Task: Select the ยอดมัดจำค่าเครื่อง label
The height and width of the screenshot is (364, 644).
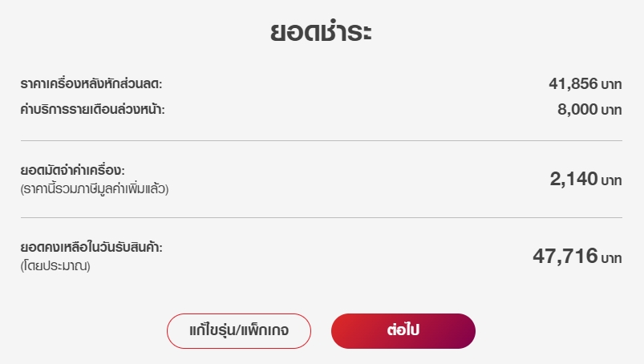Action: tap(73, 170)
